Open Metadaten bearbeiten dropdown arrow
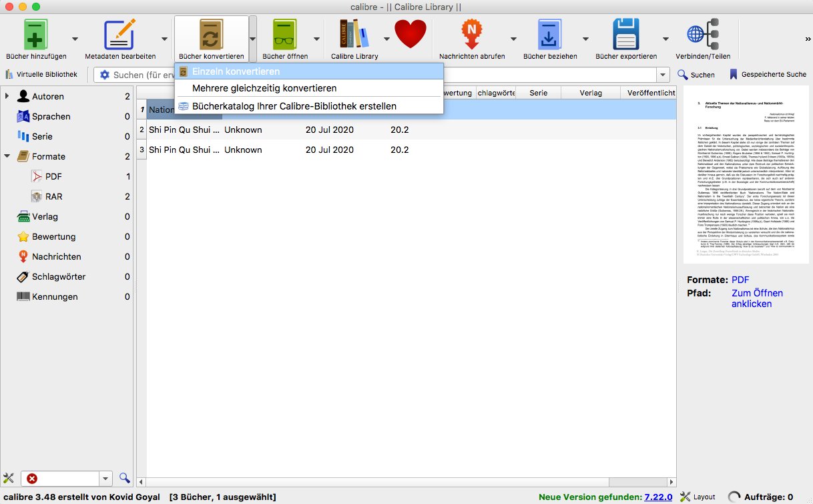This screenshot has height=504, width=813. click(164, 39)
